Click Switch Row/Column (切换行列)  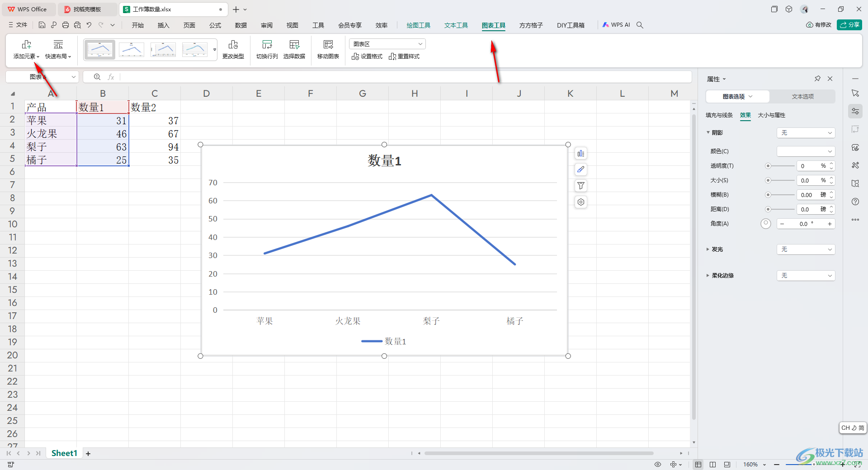coord(267,50)
